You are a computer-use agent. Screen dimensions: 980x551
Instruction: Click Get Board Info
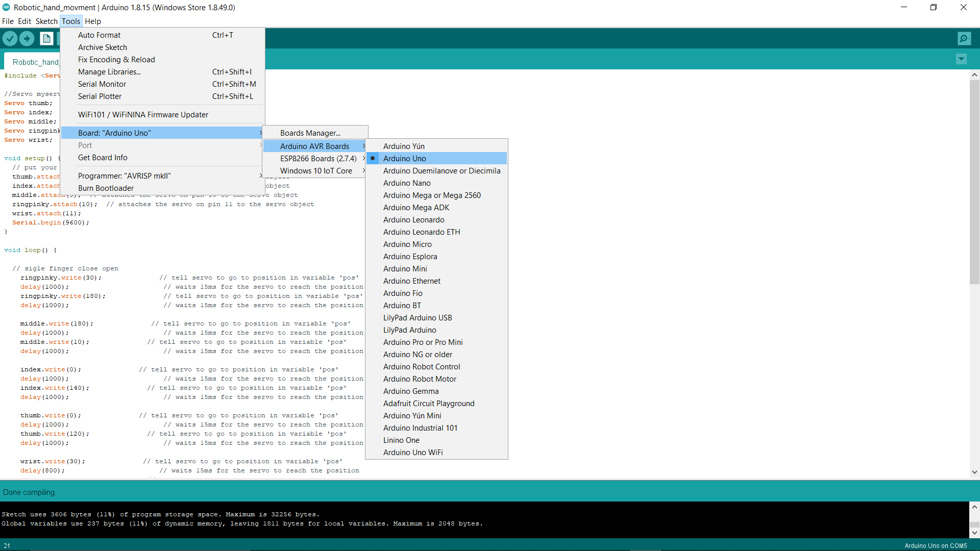pyautogui.click(x=103, y=157)
